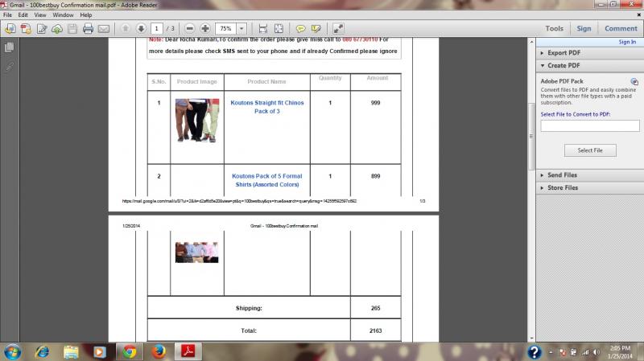Open the Help menu
The width and height of the screenshot is (644, 361).
(x=86, y=14)
